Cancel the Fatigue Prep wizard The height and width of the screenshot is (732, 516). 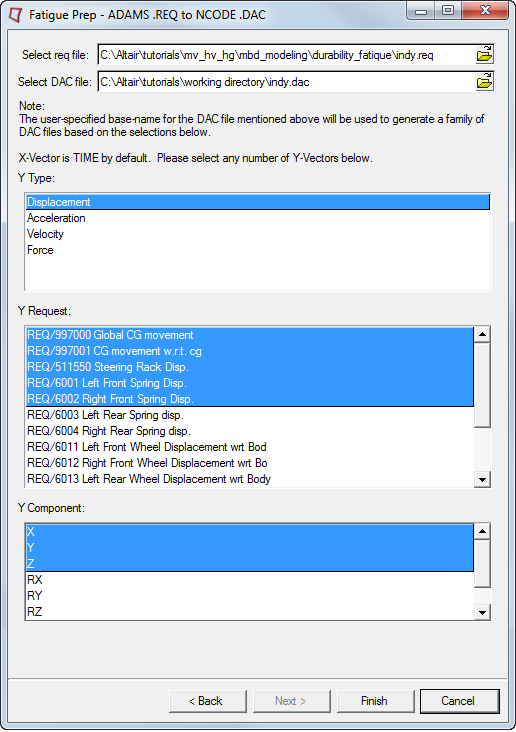pyautogui.click(x=459, y=701)
